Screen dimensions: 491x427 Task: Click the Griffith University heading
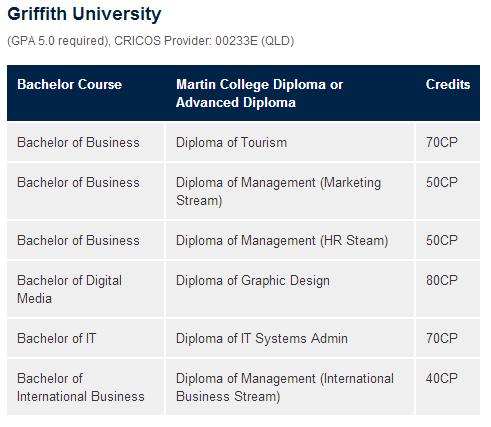[84, 14]
